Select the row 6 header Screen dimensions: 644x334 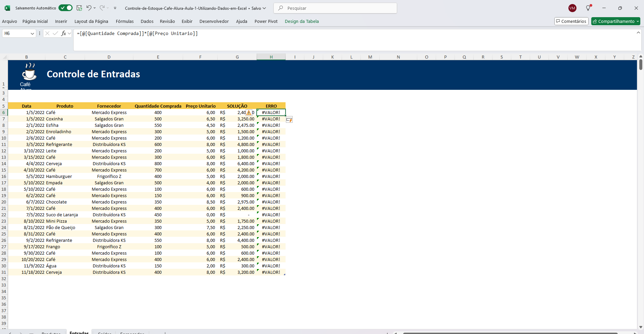coord(4,112)
